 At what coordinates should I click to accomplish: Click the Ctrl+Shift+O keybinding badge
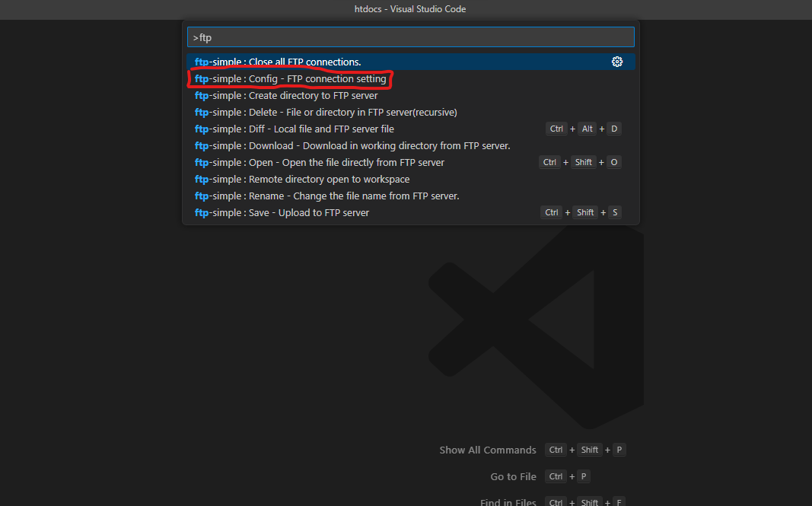coord(578,161)
